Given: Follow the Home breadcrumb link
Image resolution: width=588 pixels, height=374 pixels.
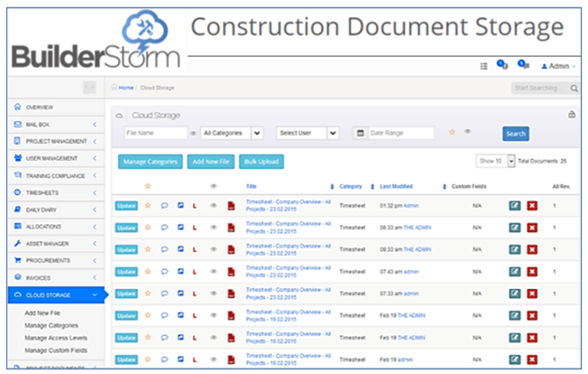Looking at the screenshot, I should 126,88.
